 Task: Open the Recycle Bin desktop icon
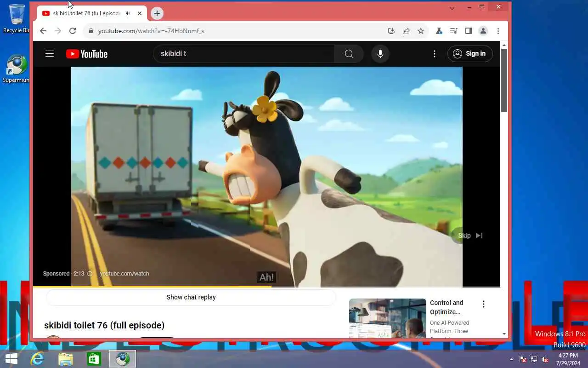[16, 18]
